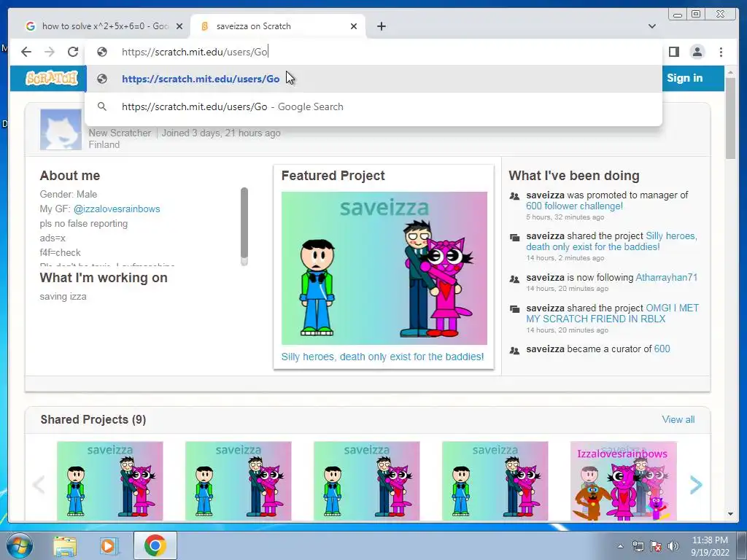Open the Izzalovesrainbows project thumbnail
Screen dimensions: 747x560
pyautogui.click(x=623, y=481)
